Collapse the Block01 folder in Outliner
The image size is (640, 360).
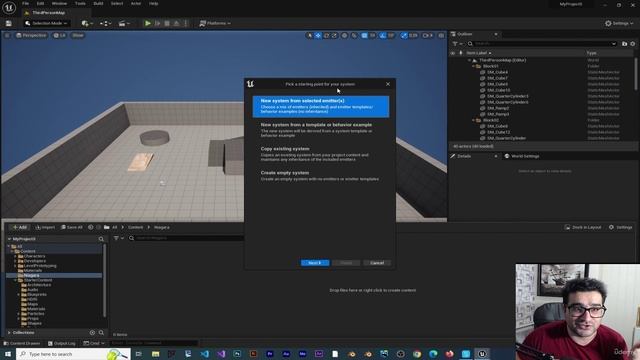pos(473,66)
